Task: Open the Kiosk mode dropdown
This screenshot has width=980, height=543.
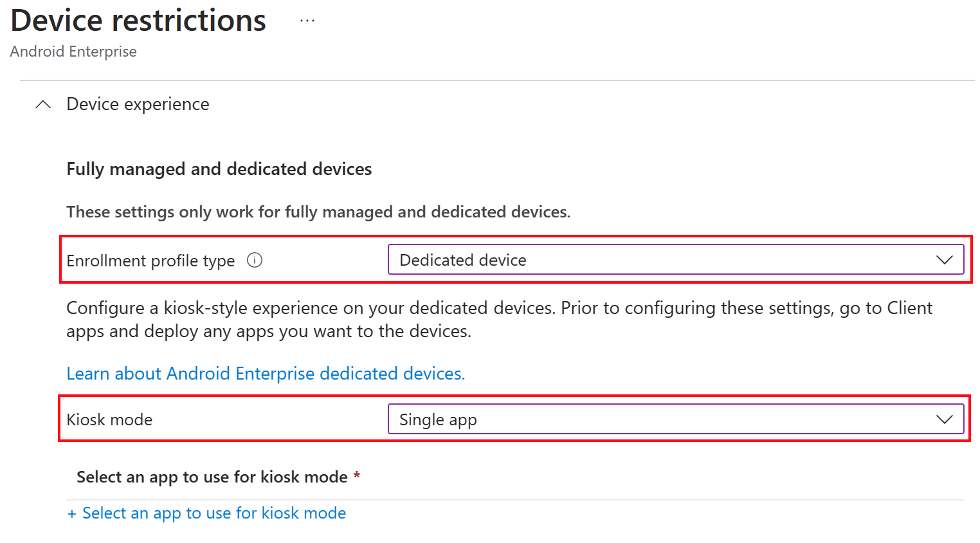Action: click(676, 419)
